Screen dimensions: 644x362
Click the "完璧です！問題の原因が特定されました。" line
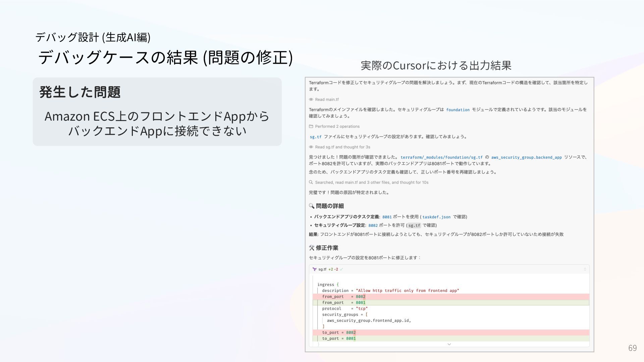tap(350, 193)
